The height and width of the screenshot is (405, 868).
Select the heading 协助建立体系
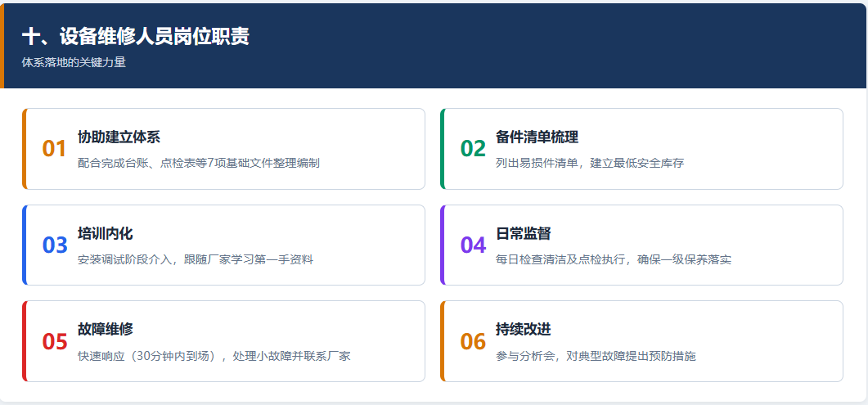[119, 137]
